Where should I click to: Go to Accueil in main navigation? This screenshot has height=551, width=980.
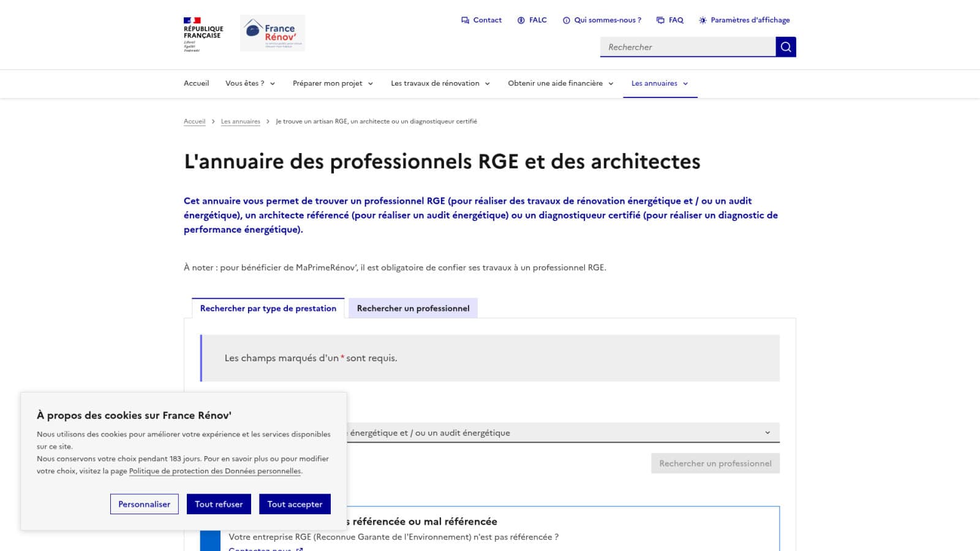pos(196,83)
